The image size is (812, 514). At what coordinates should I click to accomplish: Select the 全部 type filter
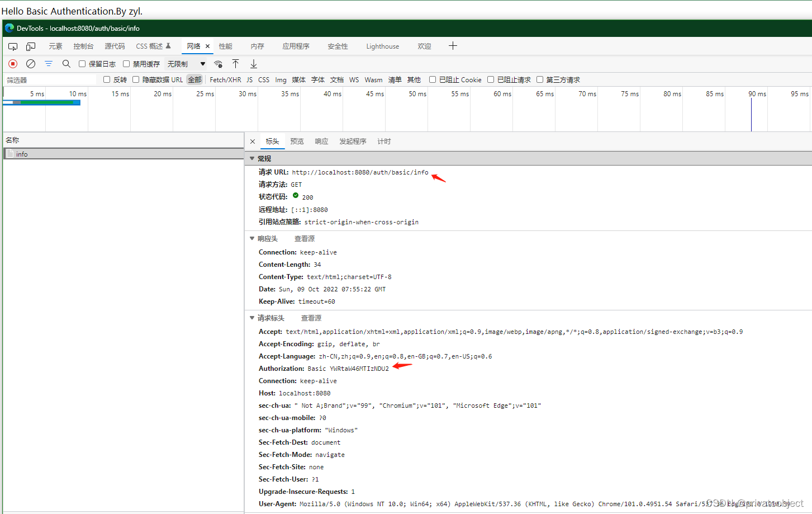pyautogui.click(x=194, y=80)
